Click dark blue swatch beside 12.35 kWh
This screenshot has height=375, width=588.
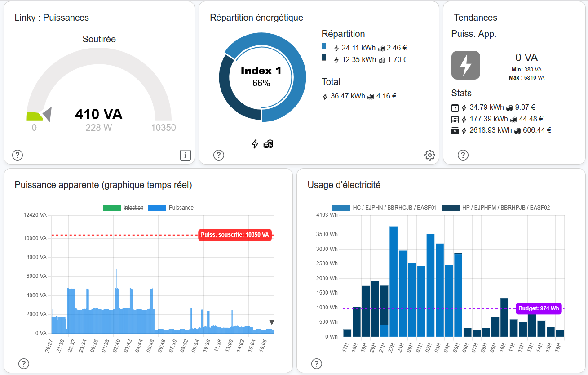[324, 58]
